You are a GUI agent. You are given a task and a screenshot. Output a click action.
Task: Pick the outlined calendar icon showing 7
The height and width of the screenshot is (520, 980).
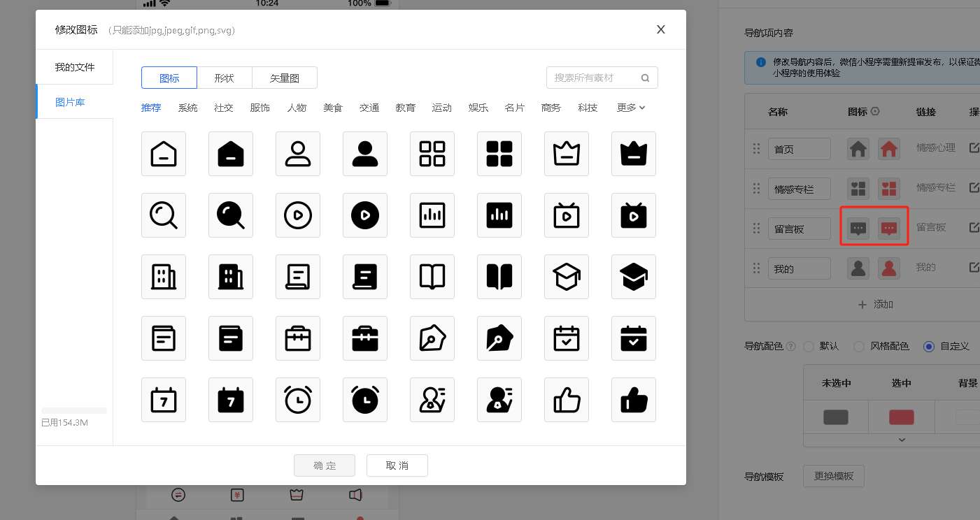(x=164, y=400)
